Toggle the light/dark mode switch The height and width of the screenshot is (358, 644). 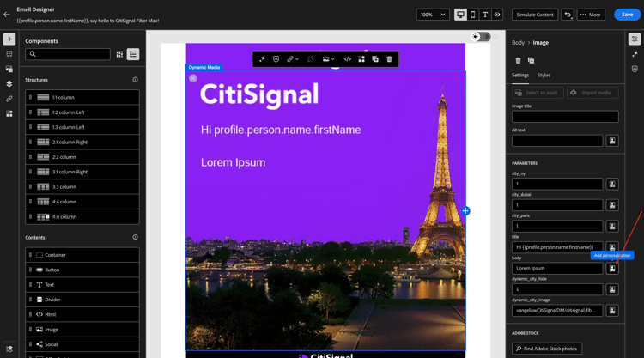pos(481,37)
